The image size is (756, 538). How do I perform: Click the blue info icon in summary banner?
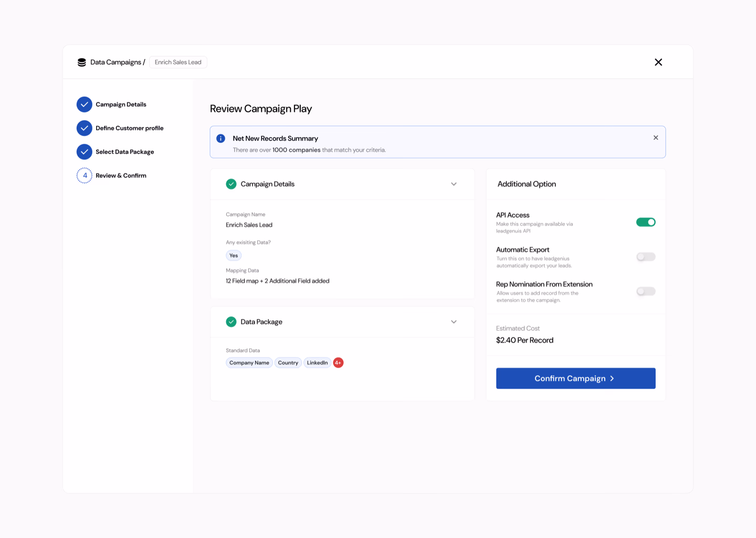221,139
